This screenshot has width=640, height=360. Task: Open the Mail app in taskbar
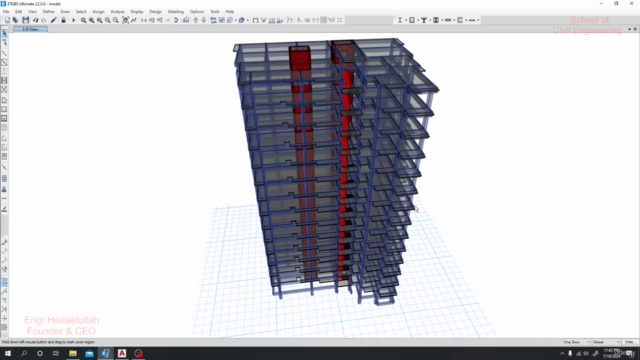click(89, 353)
